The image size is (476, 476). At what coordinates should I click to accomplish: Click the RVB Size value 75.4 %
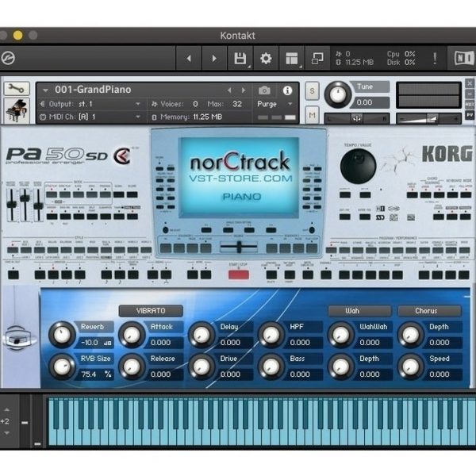pyautogui.click(x=96, y=374)
